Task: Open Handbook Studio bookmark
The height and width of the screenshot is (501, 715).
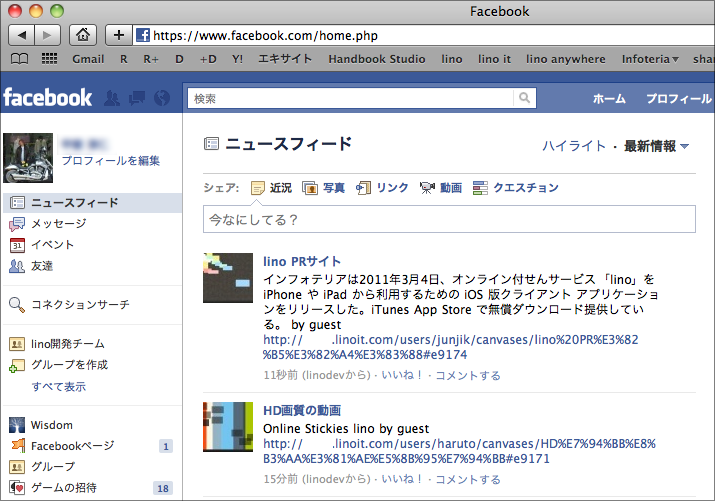Action: [377, 59]
